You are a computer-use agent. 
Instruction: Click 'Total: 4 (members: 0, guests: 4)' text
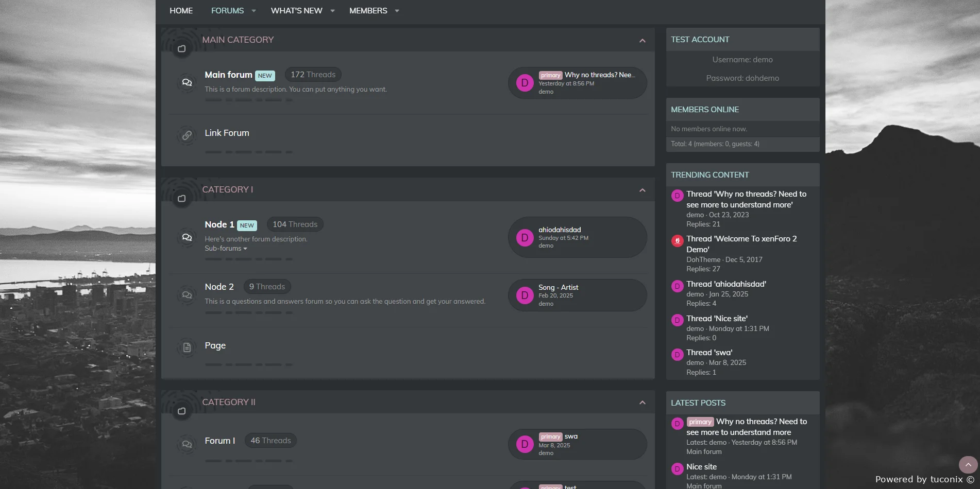click(x=715, y=144)
